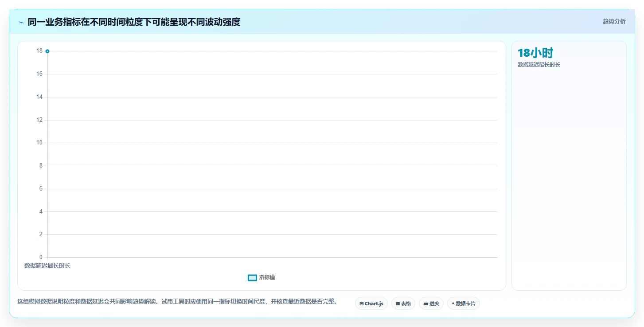The height and width of the screenshot is (327, 644).
Task: Click the lightning icon beside the title
Action: 21,22
